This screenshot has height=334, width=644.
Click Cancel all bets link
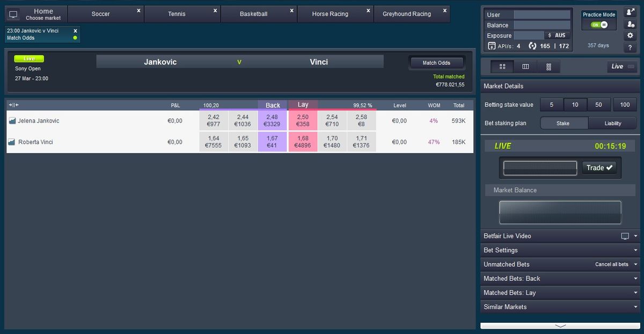point(612,264)
